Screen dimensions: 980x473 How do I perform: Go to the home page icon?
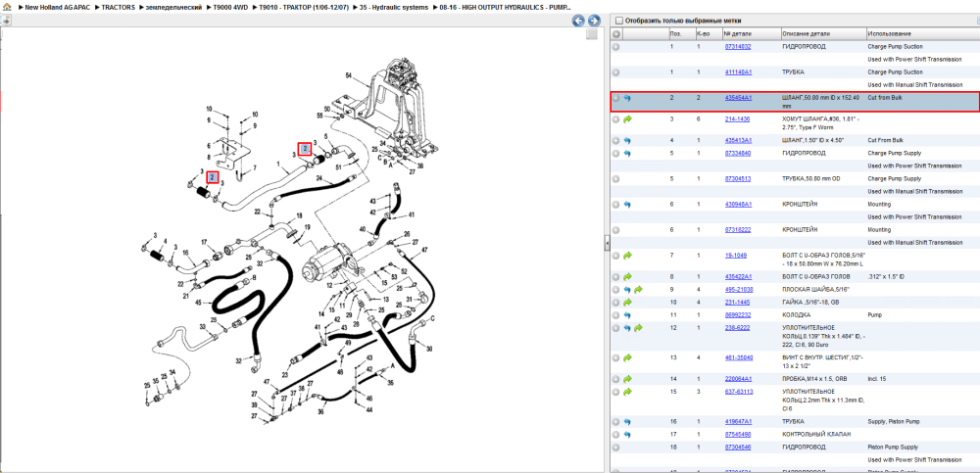point(7,7)
